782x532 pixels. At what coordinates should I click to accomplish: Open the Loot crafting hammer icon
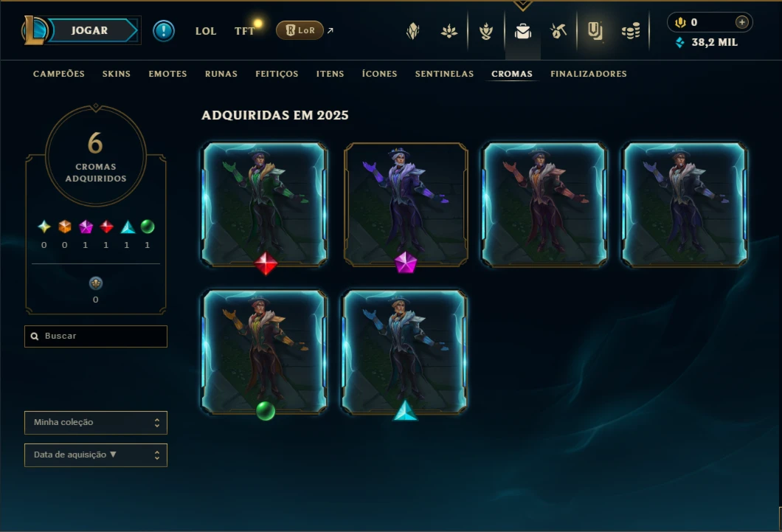tap(558, 32)
